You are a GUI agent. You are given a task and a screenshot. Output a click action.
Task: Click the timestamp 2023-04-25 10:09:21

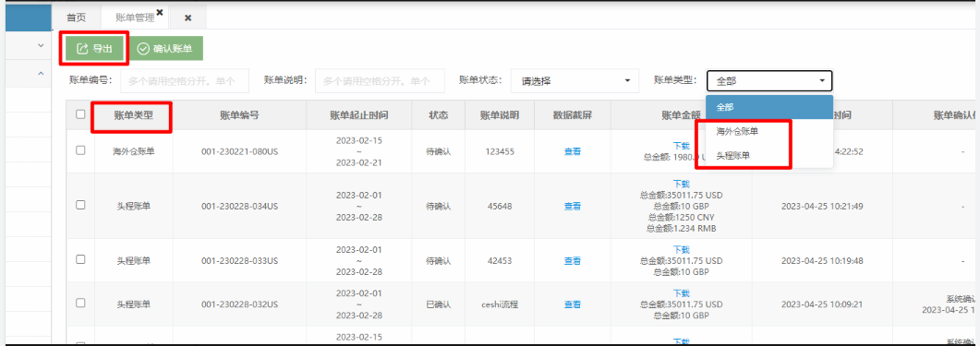[822, 304]
